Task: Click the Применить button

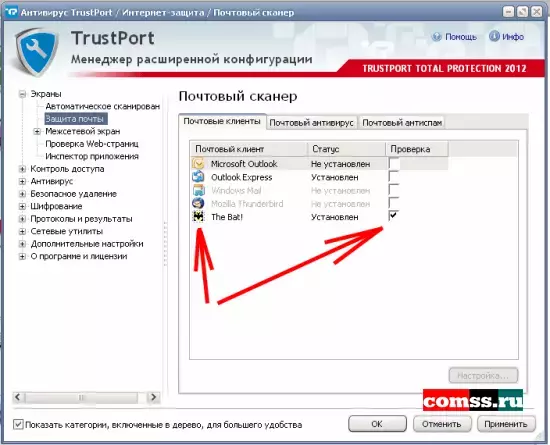Action: (x=506, y=424)
